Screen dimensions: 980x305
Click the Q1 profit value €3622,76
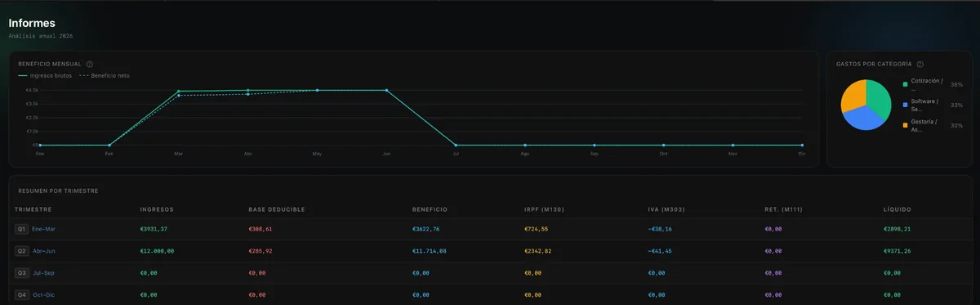click(426, 230)
